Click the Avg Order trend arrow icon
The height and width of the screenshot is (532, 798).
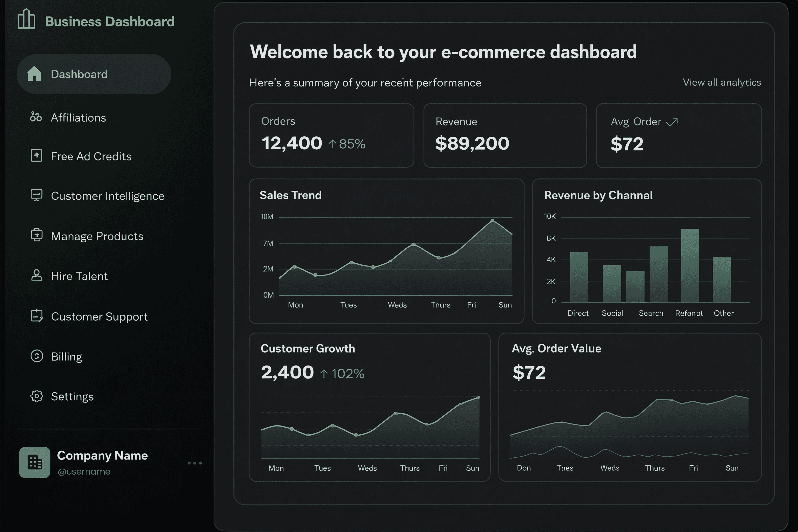tap(671, 122)
